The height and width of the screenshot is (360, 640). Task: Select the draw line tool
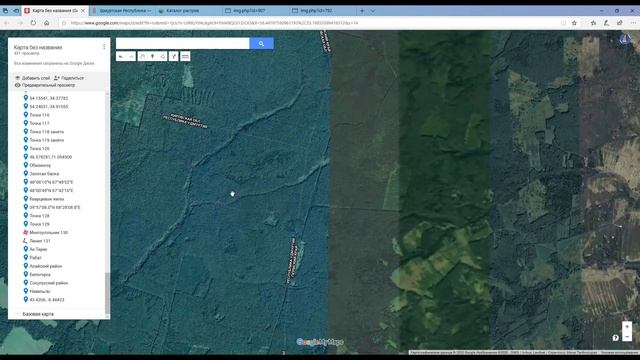pos(163,56)
